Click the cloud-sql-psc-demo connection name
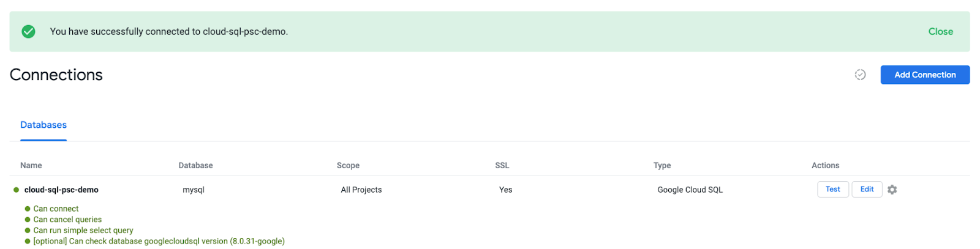The height and width of the screenshot is (249, 980). [61, 190]
